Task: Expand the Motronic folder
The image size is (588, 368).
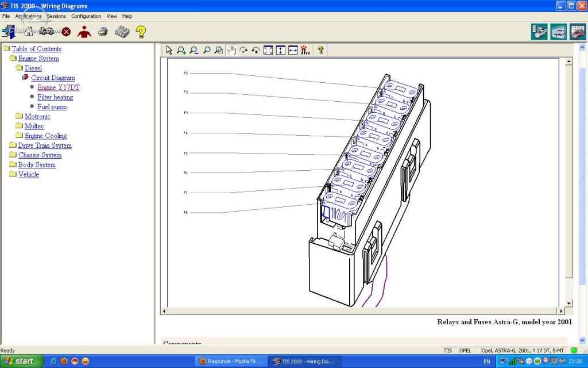Action: coord(20,116)
